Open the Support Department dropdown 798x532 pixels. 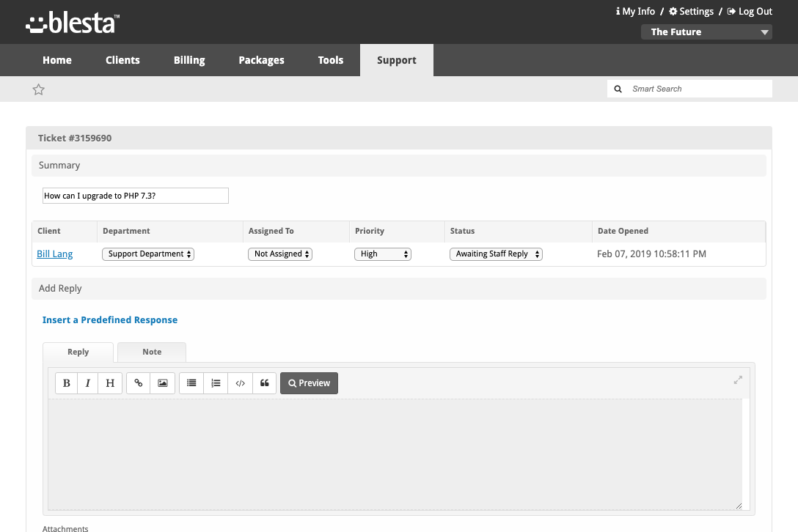coord(148,254)
